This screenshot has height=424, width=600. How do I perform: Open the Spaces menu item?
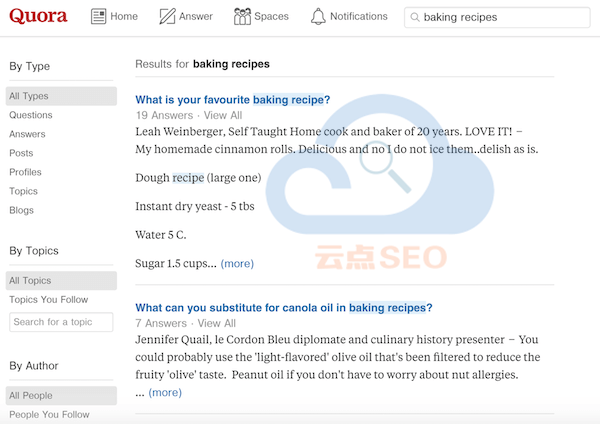[x=261, y=16]
